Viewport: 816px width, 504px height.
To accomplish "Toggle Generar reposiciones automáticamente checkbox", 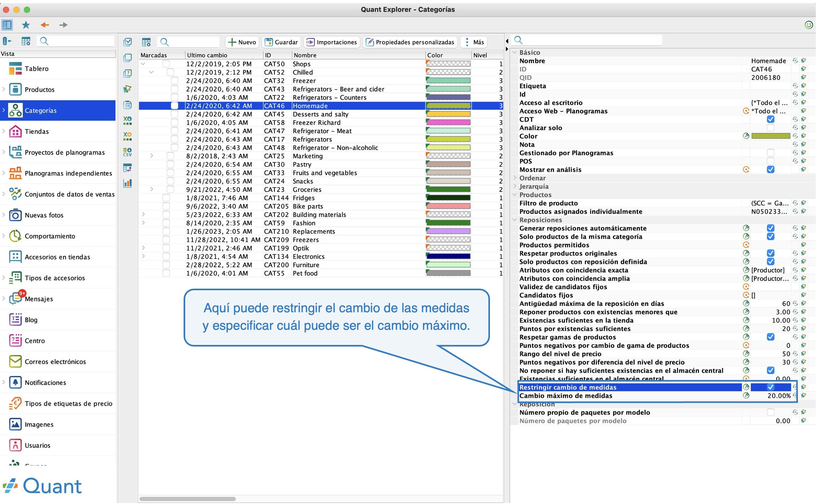I will click(770, 228).
